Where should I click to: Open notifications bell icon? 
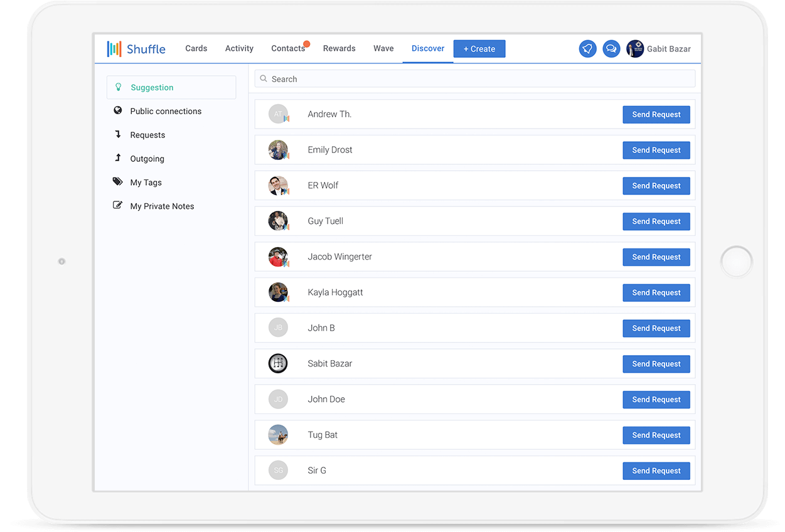pyautogui.click(x=587, y=49)
